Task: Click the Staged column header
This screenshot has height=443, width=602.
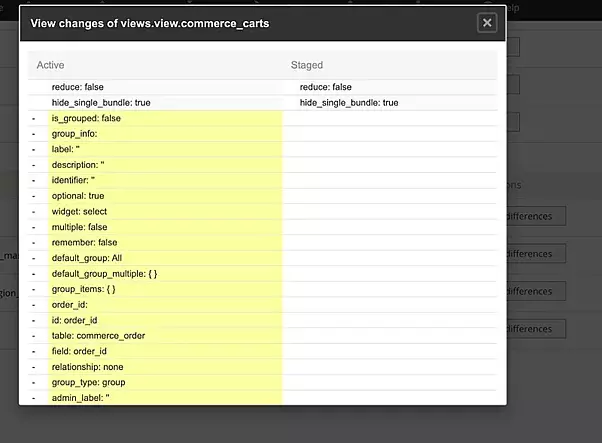Action: (x=307, y=65)
